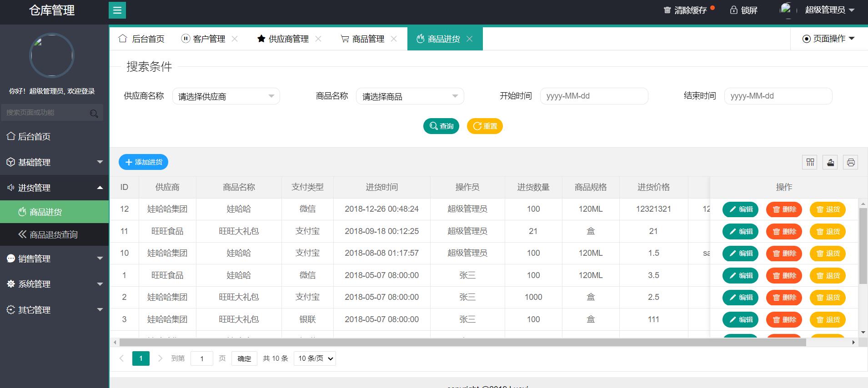The height and width of the screenshot is (388, 868).
Task: Edit the row with ID 12
Action: click(x=740, y=209)
